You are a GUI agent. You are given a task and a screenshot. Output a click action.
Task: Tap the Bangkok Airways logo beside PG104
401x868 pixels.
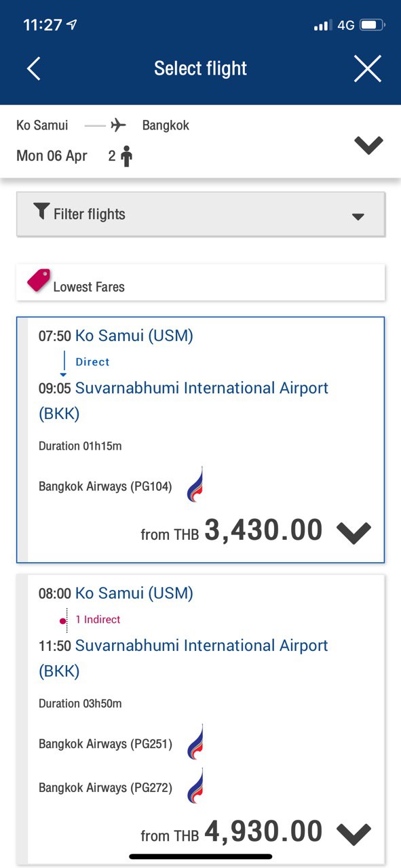tap(195, 484)
